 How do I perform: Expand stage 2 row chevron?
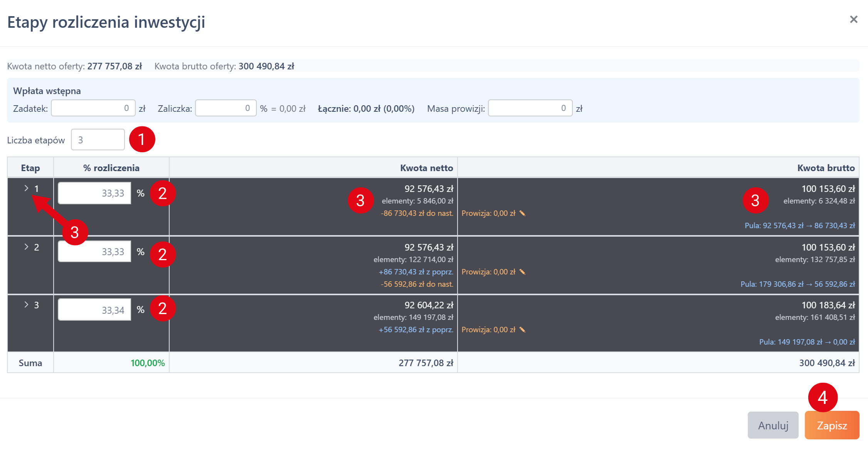26,247
